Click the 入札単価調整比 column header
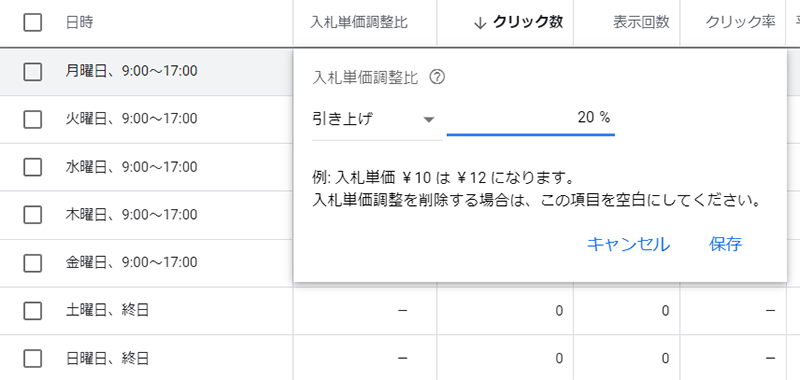800x380 pixels. (359, 22)
